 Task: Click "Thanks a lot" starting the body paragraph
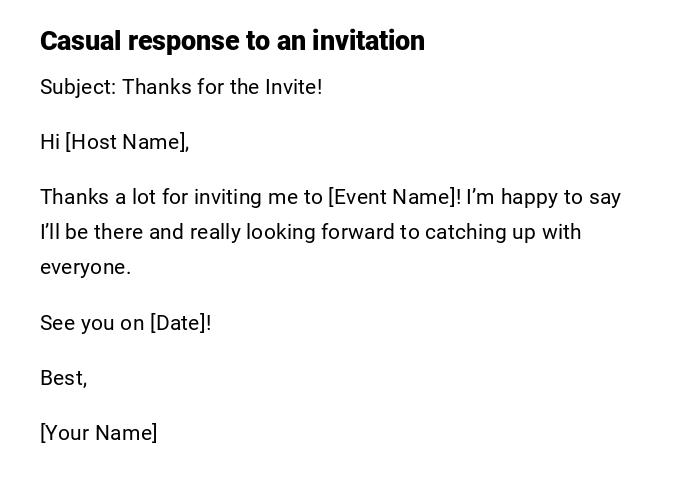click(95, 197)
